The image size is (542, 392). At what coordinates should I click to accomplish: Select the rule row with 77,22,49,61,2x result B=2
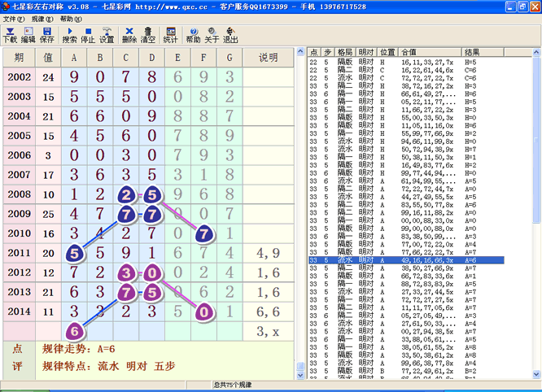(406, 371)
